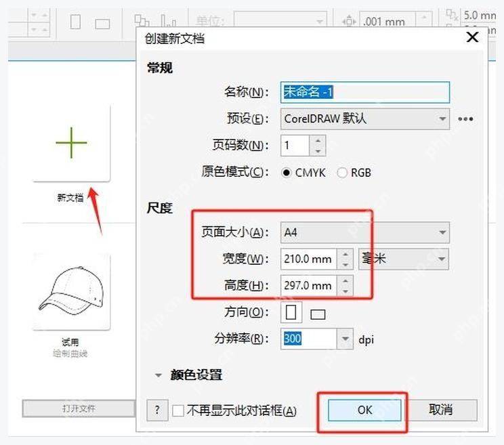Open the resolution dpi dropdown arrow
Screen dimensions: 504x445
(345, 339)
